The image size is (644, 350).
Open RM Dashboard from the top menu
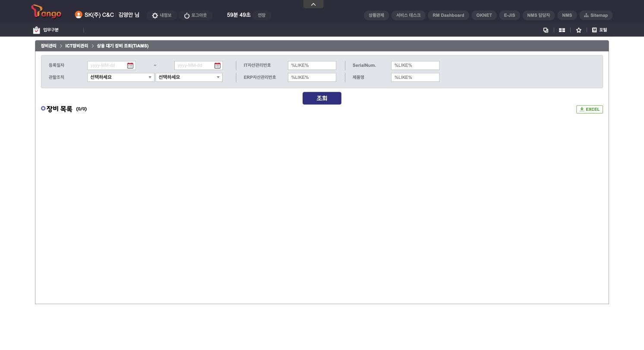[448, 16]
